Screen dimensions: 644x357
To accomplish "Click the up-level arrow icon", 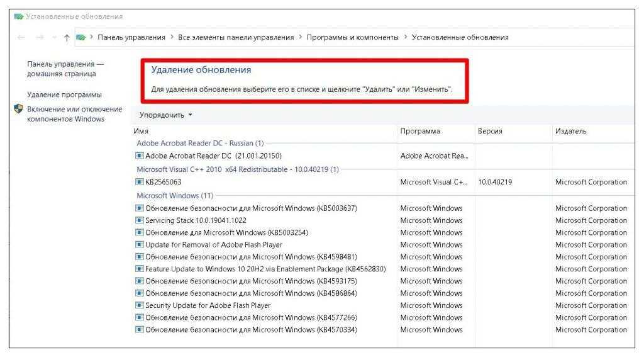I will coord(67,38).
